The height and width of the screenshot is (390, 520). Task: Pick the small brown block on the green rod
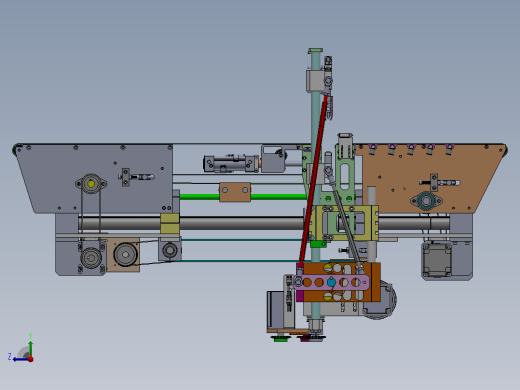(235, 192)
